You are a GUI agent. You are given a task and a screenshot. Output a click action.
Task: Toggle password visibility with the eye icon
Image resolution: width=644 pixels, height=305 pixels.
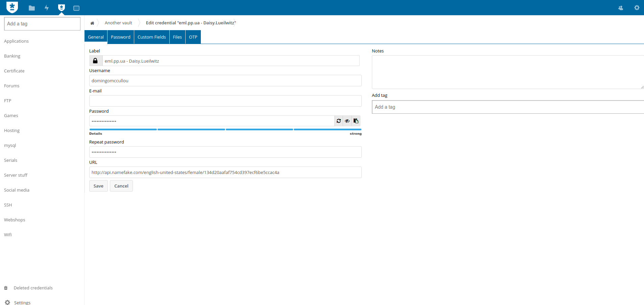coord(347,121)
